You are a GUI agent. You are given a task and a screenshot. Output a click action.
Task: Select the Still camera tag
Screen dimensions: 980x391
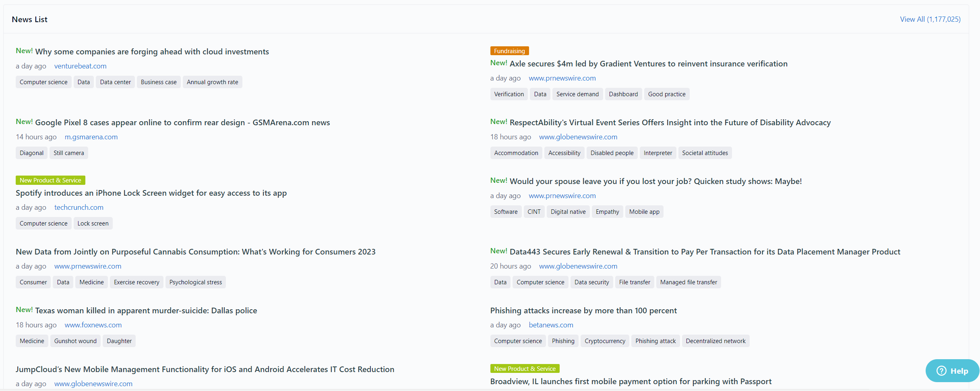(68, 153)
